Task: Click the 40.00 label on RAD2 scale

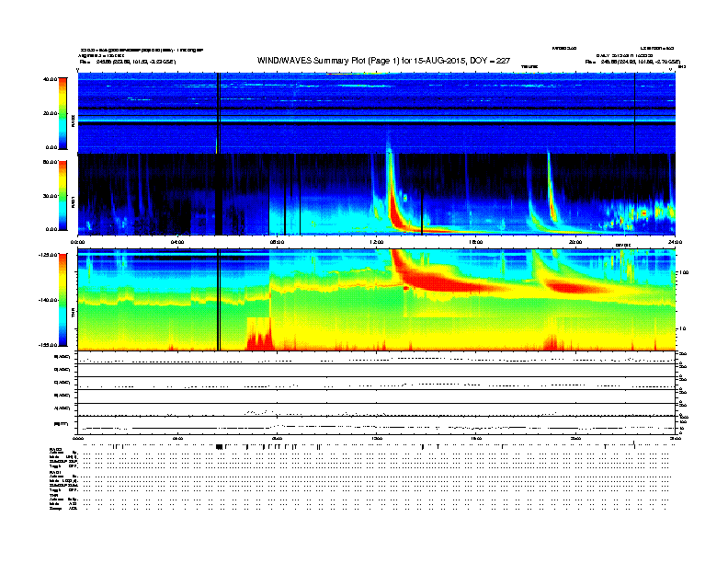Action: tap(50, 79)
